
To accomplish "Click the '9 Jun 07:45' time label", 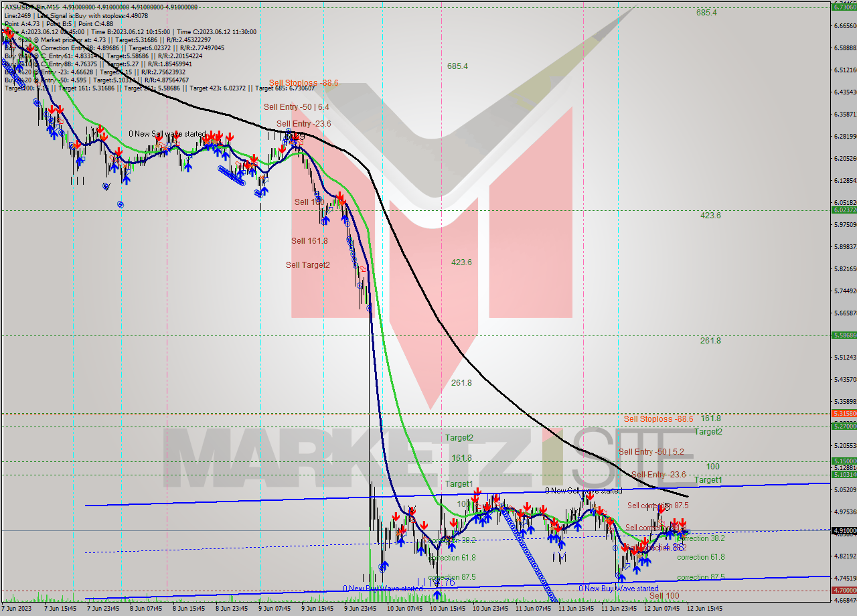I will (x=275, y=609).
